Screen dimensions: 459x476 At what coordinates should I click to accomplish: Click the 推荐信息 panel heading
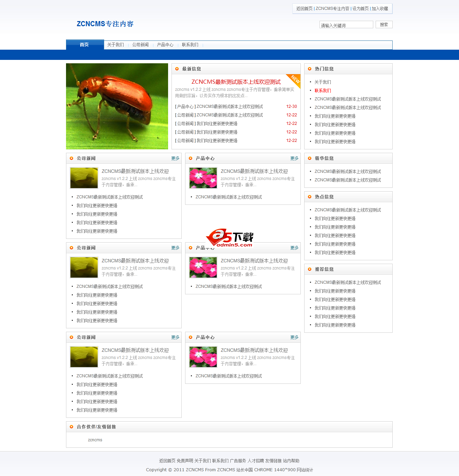click(324, 269)
